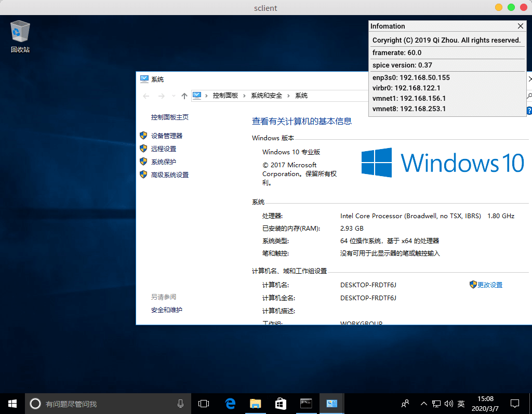Click the volume speaker tray icon

pyautogui.click(x=448, y=404)
